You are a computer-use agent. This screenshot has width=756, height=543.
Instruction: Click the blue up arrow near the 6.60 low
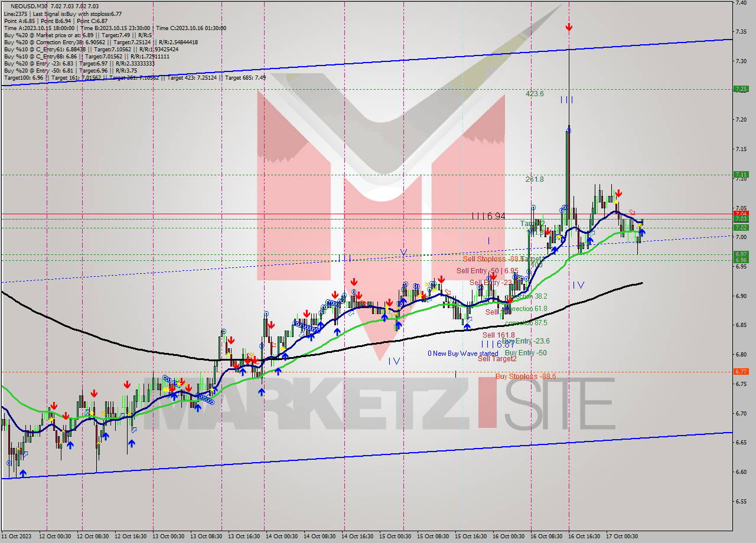[22, 473]
